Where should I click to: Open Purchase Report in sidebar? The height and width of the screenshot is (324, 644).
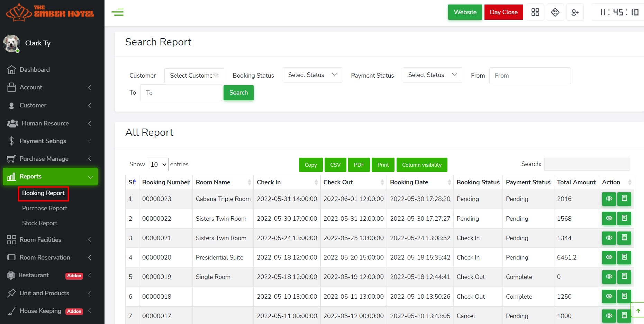click(45, 208)
